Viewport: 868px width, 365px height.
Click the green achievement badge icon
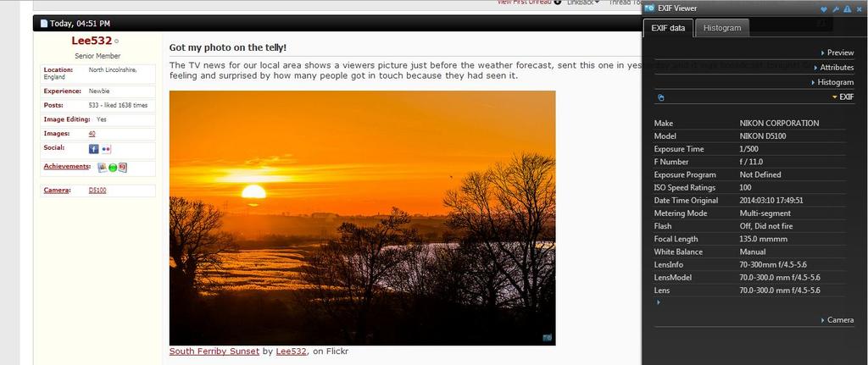[x=113, y=168]
